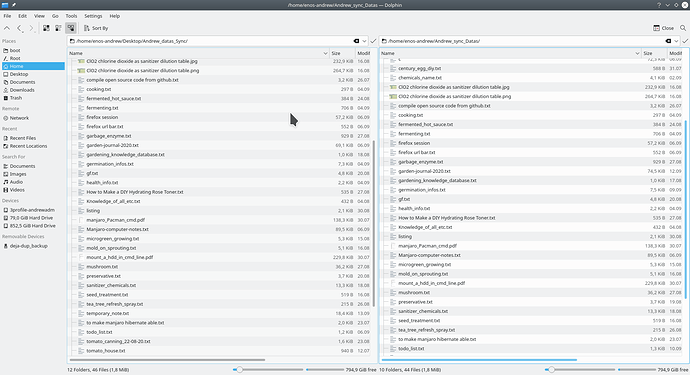The width and height of the screenshot is (690, 375).
Task: Open the Edit menu
Action: click(x=22, y=16)
